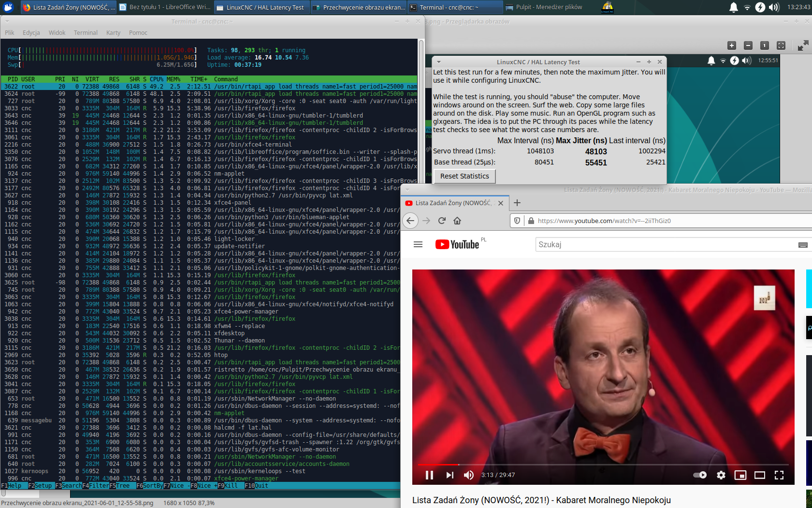Seek on the YouTube progress bar
This screenshot has height=508, width=812.
603,464
